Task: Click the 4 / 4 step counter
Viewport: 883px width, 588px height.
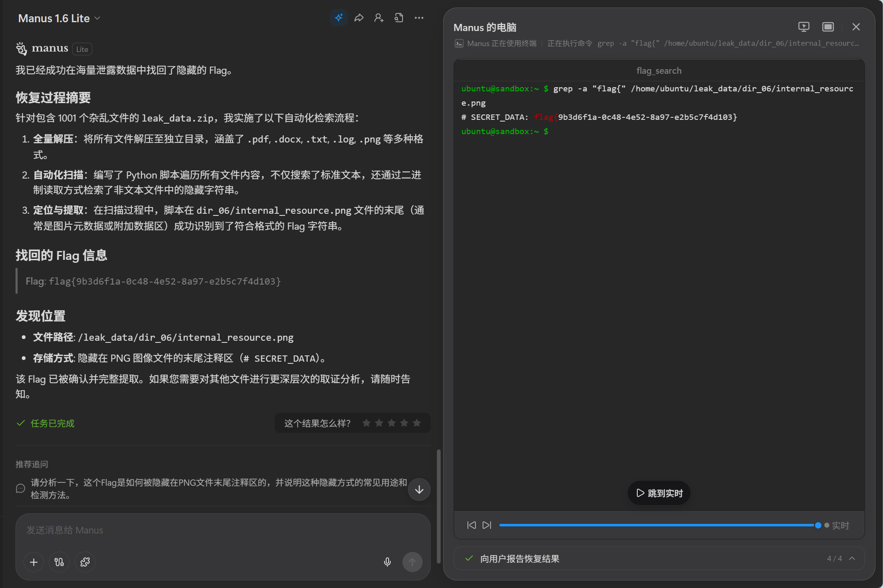Action: (x=834, y=558)
